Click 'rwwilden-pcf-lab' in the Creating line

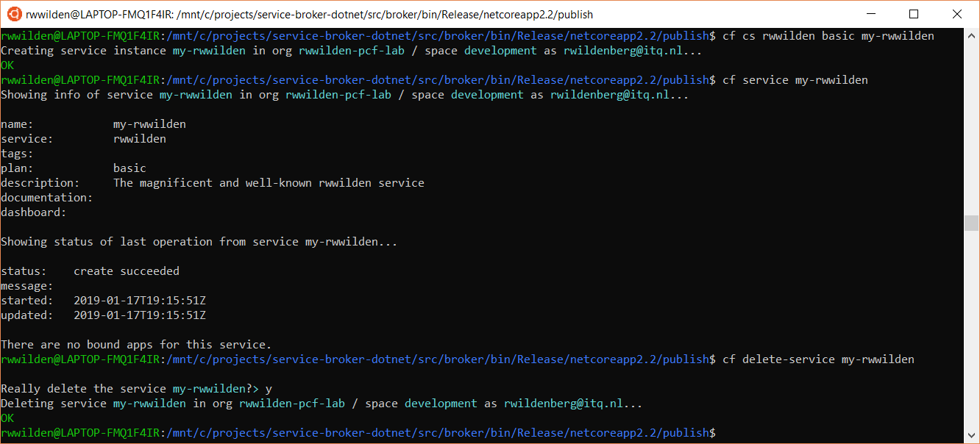(351, 51)
